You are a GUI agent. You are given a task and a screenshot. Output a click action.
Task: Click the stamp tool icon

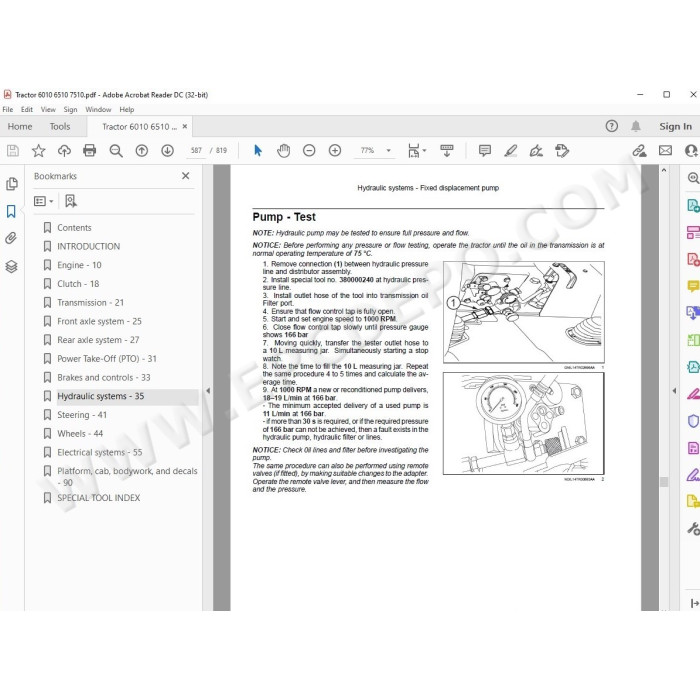[562, 151]
